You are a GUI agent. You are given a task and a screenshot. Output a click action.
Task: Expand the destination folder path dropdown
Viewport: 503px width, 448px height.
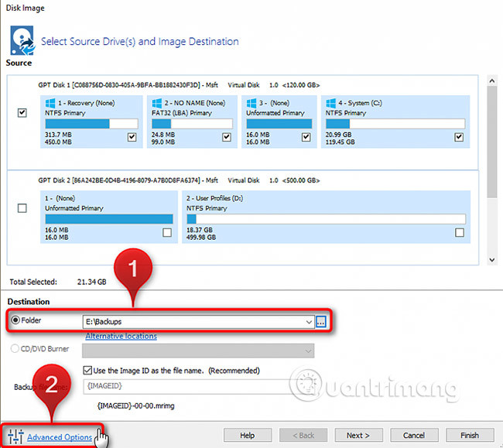(308, 321)
